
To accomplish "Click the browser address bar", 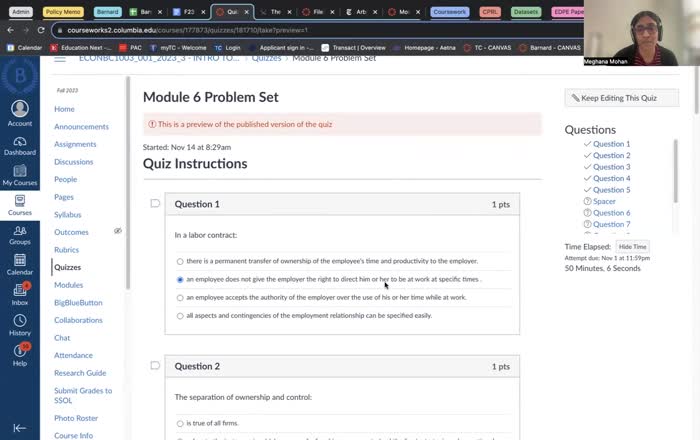I will pos(300,30).
